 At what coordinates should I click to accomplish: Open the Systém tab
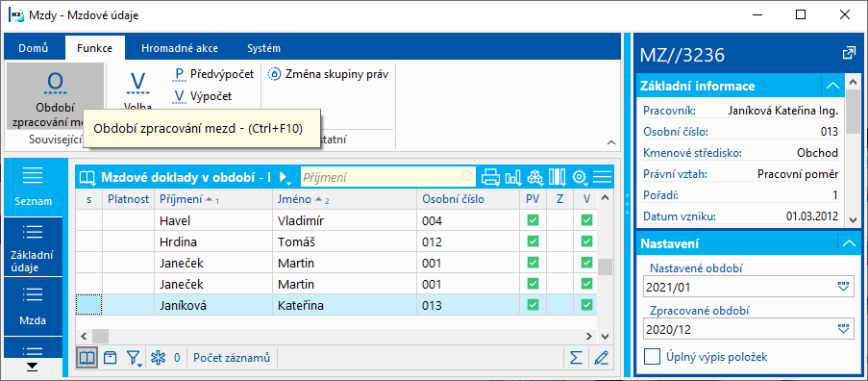263,48
